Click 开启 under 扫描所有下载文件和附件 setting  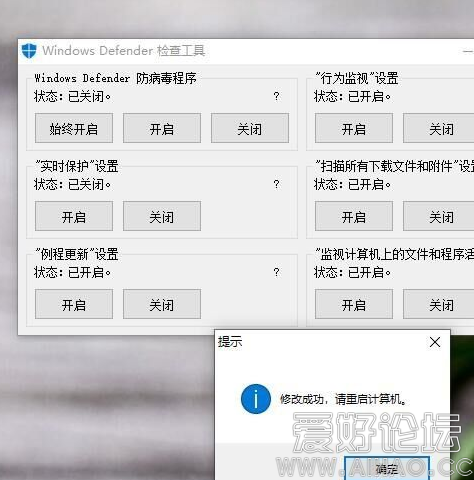pos(354,216)
